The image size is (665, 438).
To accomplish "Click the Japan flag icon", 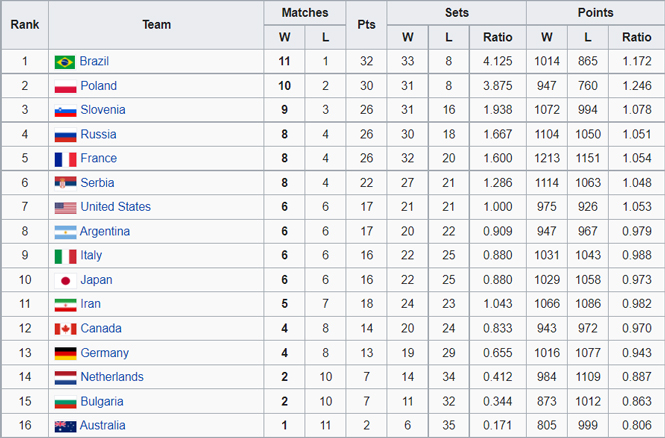I will pos(65,280).
